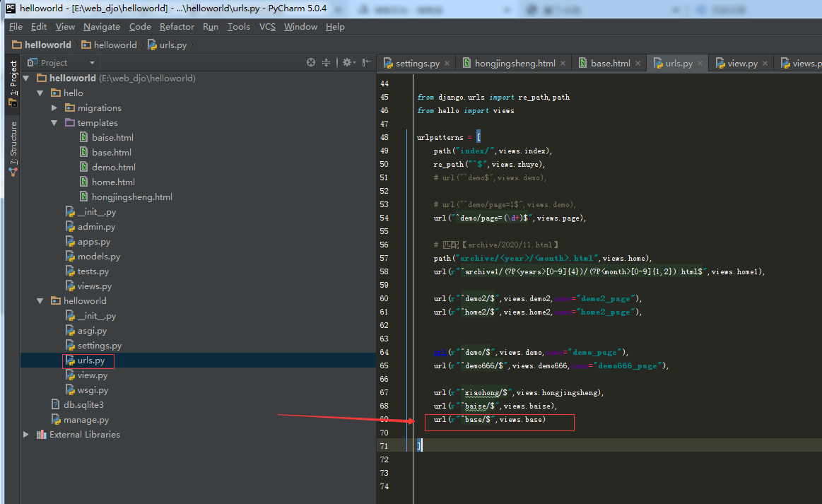Collapse the inner helloworld package folder
The height and width of the screenshot is (504, 822).
click(x=40, y=301)
